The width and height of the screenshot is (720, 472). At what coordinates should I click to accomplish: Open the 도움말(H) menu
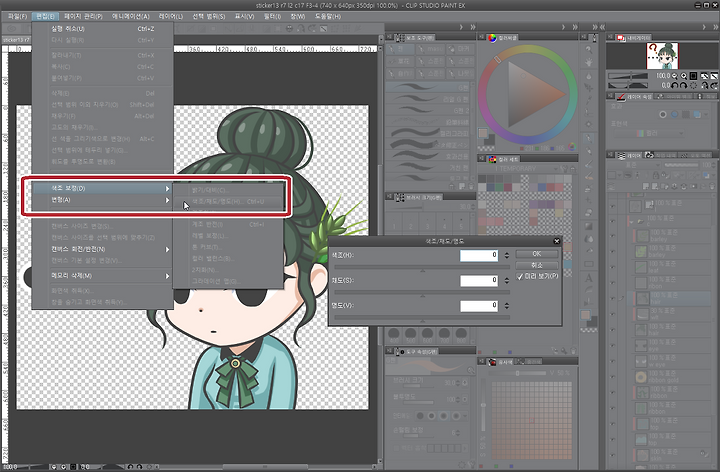(x=328, y=16)
